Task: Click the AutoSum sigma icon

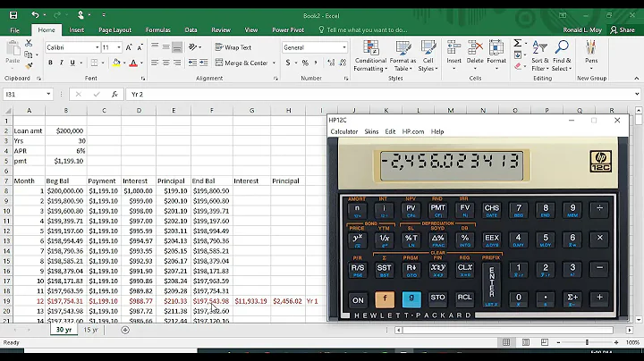Action: click(x=517, y=43)
